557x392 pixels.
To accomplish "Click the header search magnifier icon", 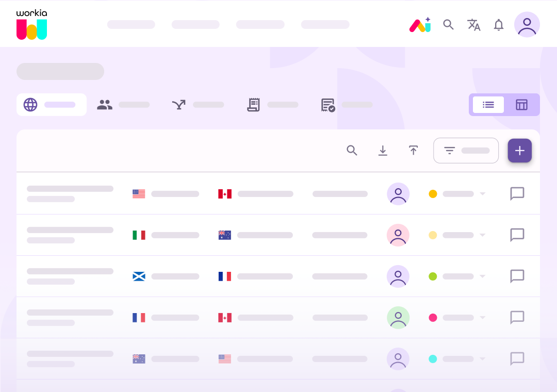I will pos(448,25).
